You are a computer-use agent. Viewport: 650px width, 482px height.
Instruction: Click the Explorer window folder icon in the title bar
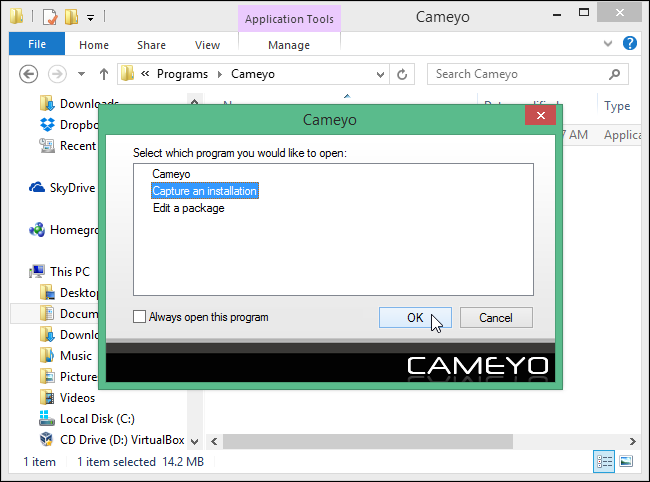(17, 17)
